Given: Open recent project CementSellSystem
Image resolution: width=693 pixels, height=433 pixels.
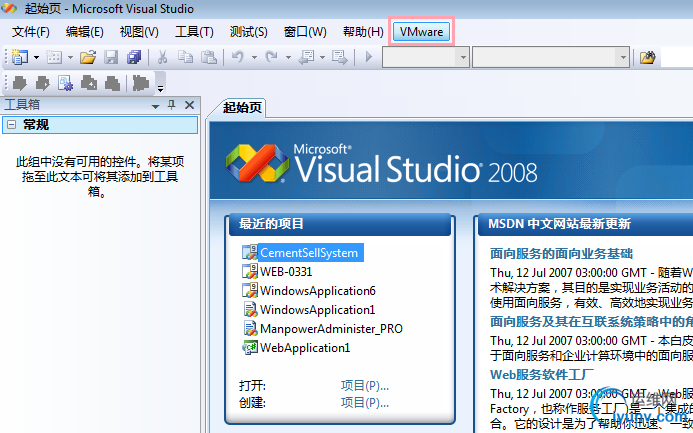Looking at the screenshot, I should (x=309, y=253).
